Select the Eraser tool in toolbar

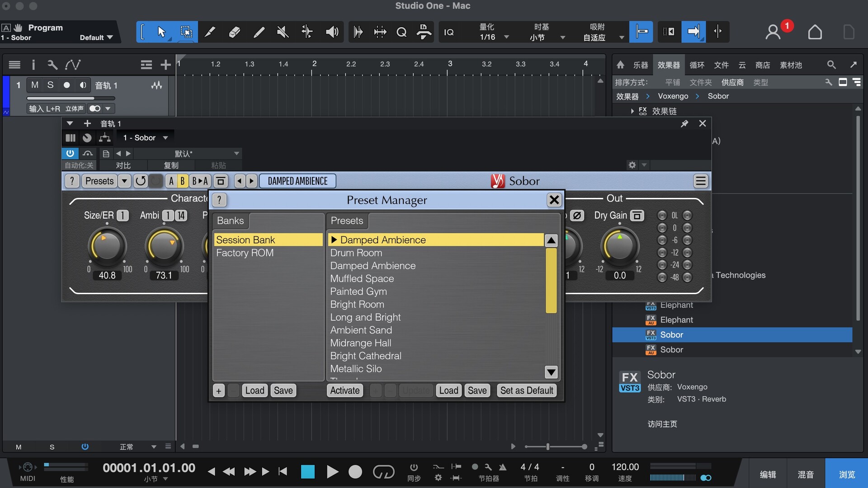coord(234,32)
